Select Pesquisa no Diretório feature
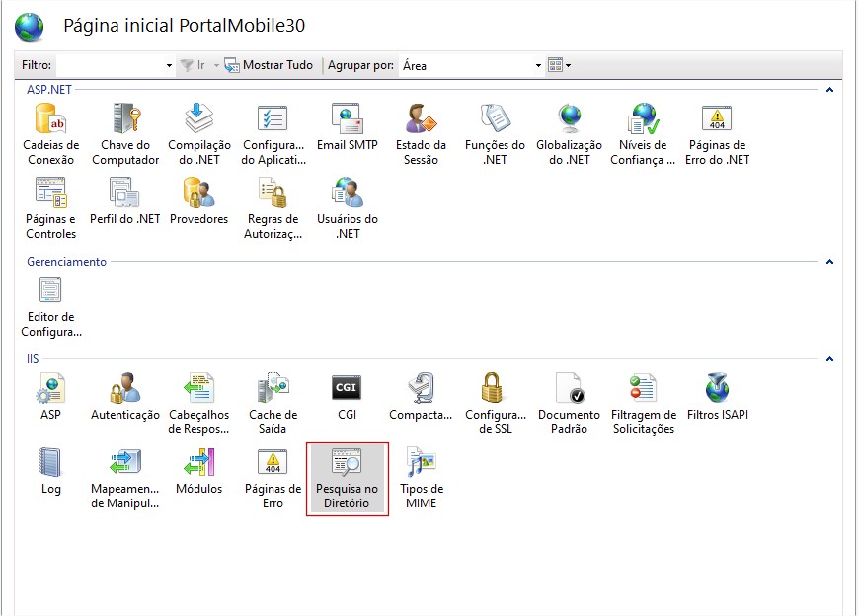This screenshot has height=616, width=858. coord(347,478)
